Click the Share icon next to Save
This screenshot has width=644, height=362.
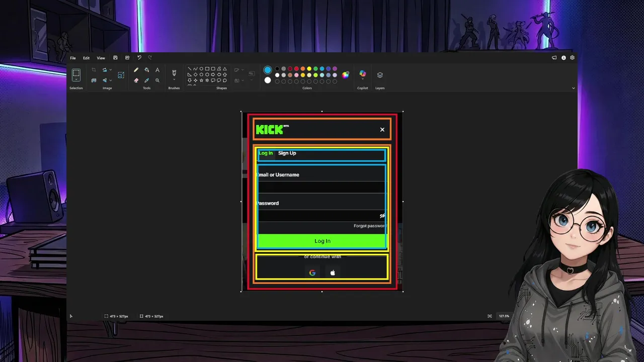point(127,58)
